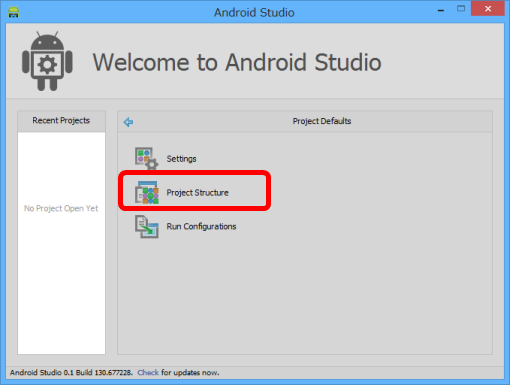510x385 pixels.
Task: Maximize the Android Studio window
Action: pyautogui.click(x=461, y=9)
